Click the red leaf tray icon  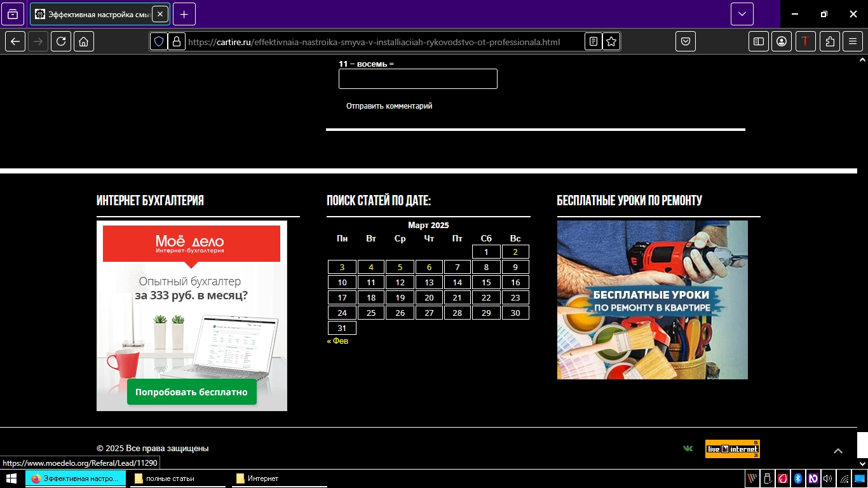783,478
